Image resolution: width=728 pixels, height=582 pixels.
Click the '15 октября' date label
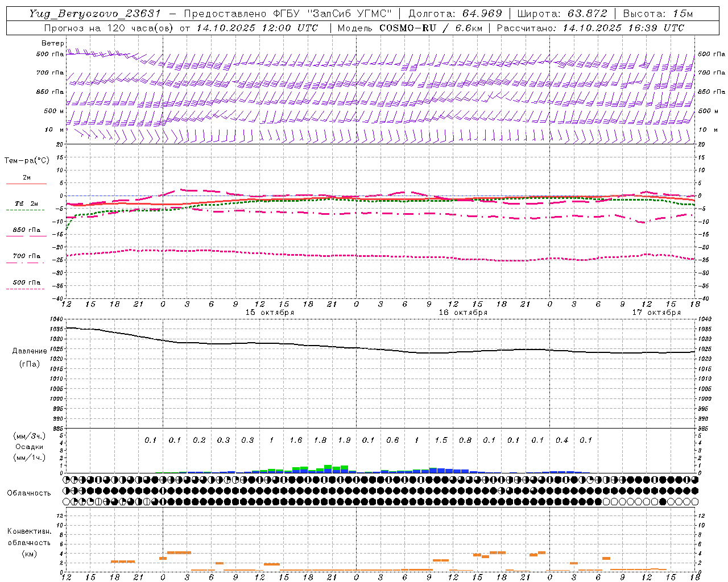(x=270, y=313)
